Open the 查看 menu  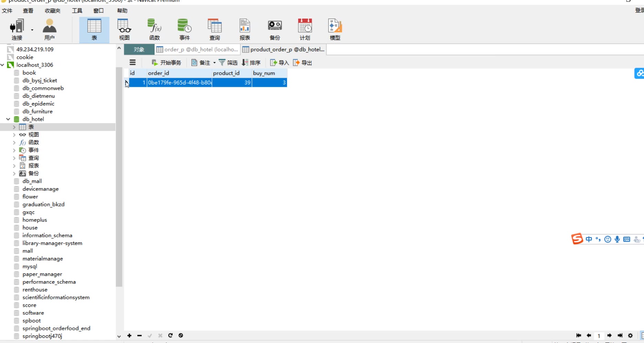28,11
